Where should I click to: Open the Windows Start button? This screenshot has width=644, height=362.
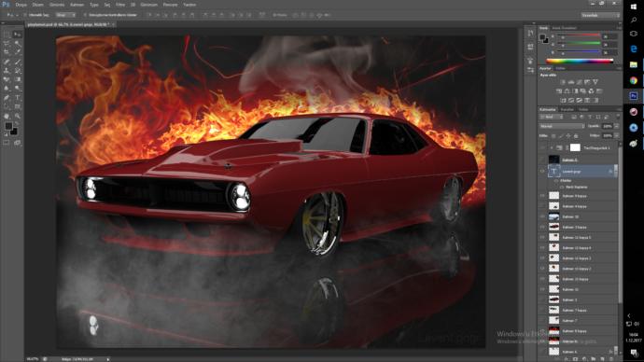coord(634,6)
